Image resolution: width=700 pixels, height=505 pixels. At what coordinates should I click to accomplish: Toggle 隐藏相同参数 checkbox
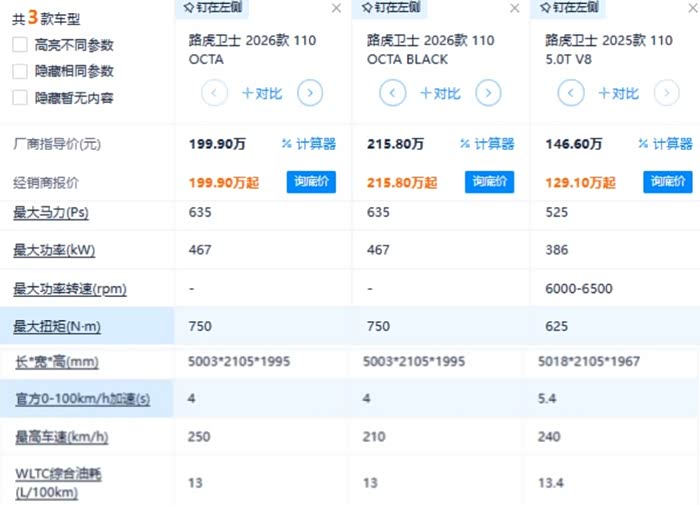20,72
